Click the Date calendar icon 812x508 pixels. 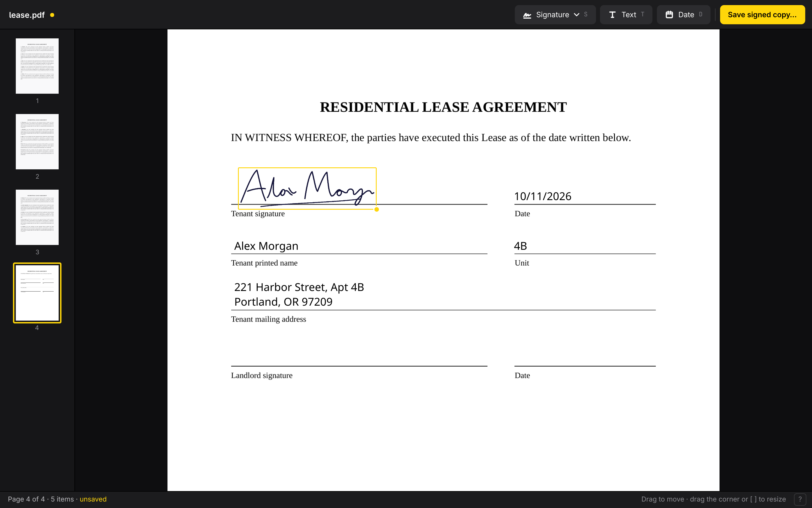tap(669, 15)
